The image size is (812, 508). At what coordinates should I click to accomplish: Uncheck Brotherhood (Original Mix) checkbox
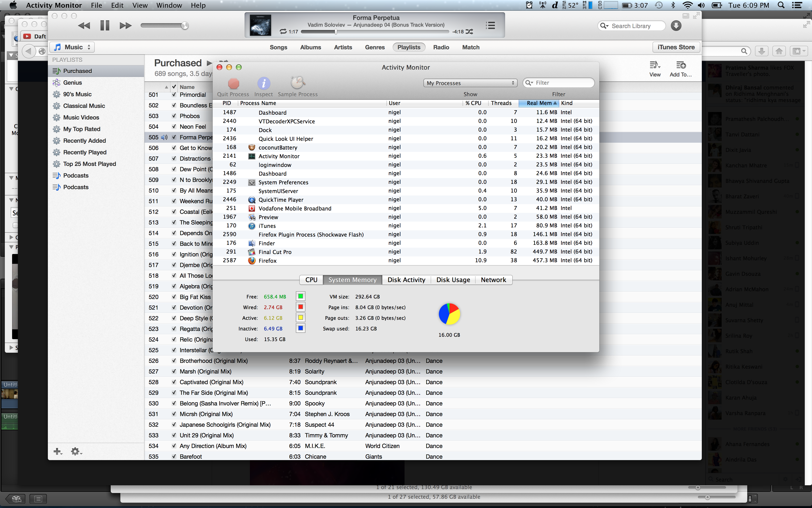(174, 361)
